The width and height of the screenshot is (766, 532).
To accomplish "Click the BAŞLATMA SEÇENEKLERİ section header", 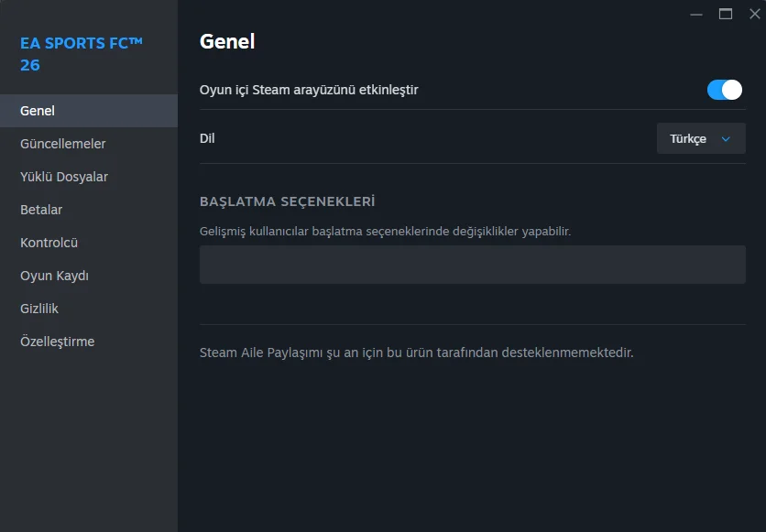I will (287, 201).
